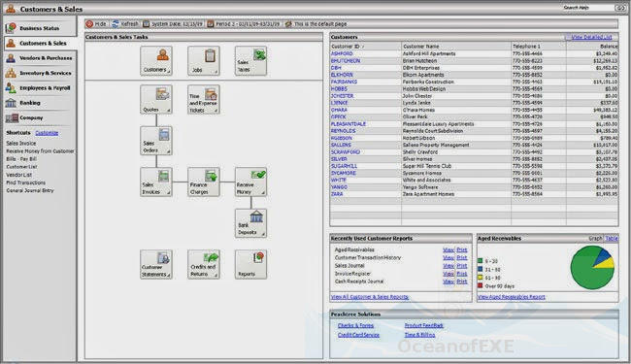Click View Detailed List link
Viewport: 631px width, 364px height.
click(591, 37)
